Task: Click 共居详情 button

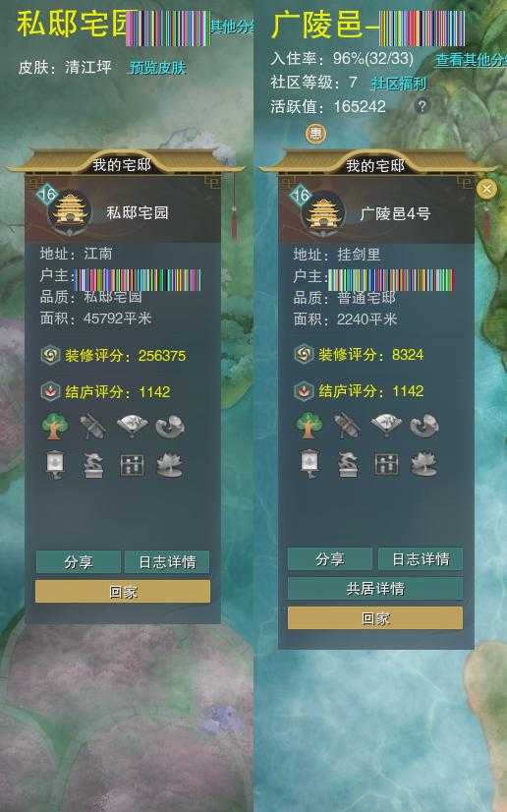Action: (x=375, y=589)
